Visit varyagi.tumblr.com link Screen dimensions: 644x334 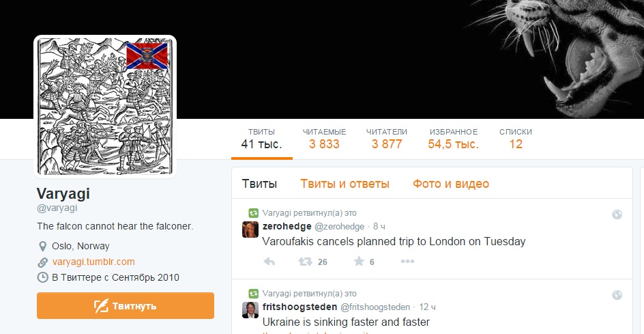coord(93,262)
